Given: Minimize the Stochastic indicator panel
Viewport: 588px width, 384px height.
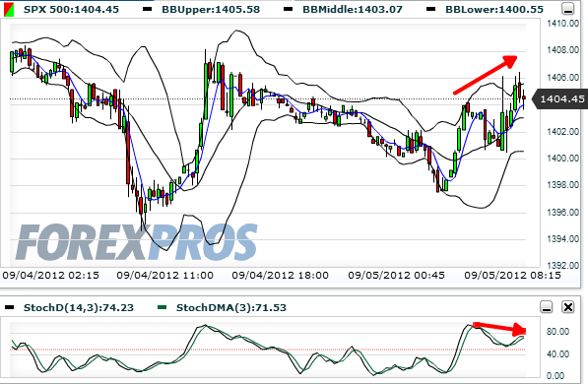Looking at the screenshot, I should (x=547, y=307).
